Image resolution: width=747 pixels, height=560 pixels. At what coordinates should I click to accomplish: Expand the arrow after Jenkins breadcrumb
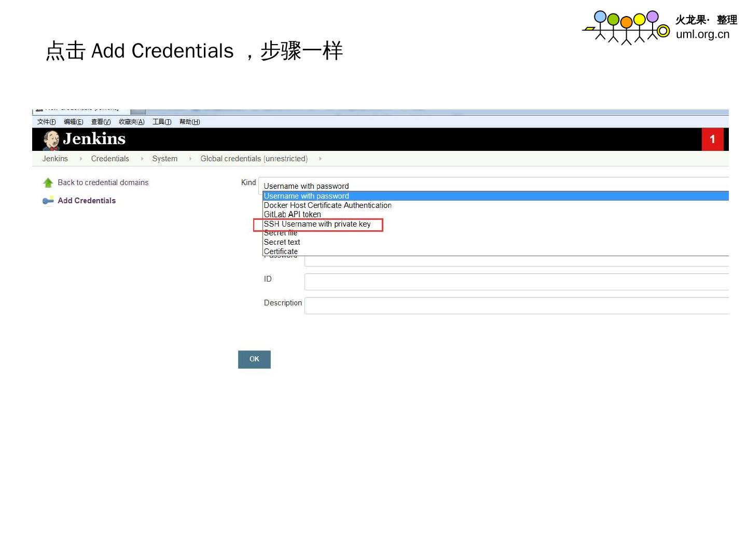click(81, 159)
